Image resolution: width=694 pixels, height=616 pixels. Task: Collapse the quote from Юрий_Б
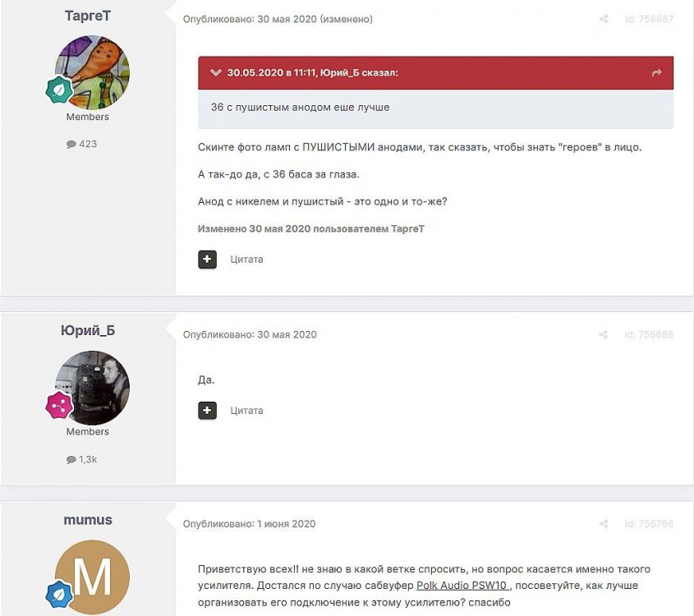click(215, 72)
